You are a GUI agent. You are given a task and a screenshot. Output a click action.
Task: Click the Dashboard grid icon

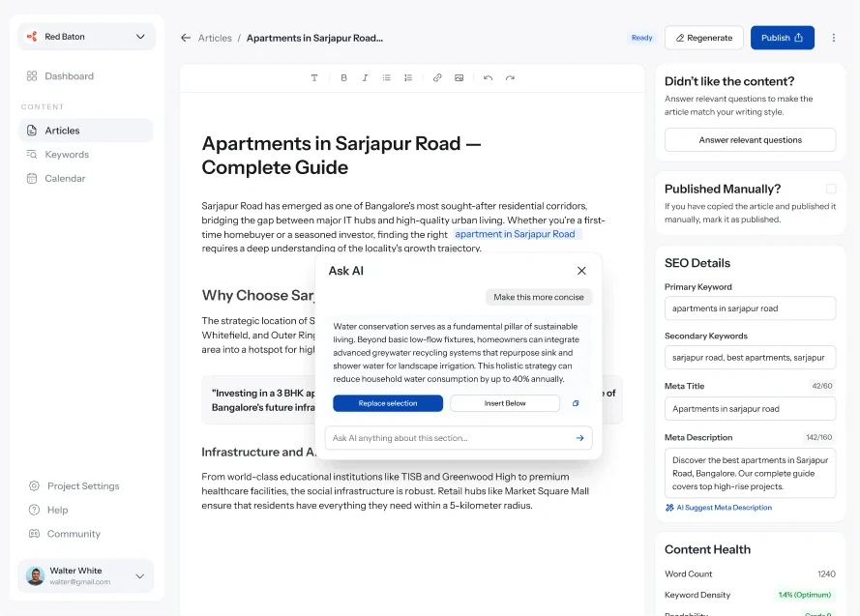tap(32, 76)
